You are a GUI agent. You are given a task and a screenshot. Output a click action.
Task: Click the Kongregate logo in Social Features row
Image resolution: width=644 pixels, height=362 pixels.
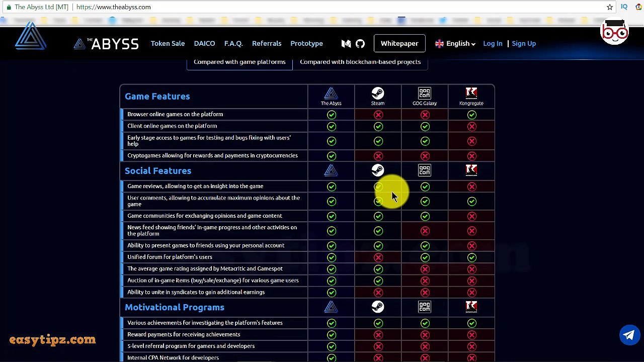click(471, 170)
